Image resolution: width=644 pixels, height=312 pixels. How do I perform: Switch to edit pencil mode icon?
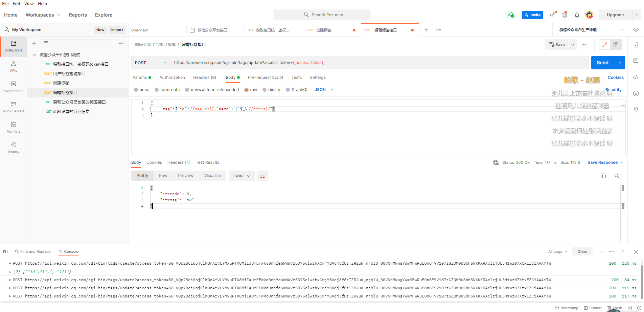[605, 45]
